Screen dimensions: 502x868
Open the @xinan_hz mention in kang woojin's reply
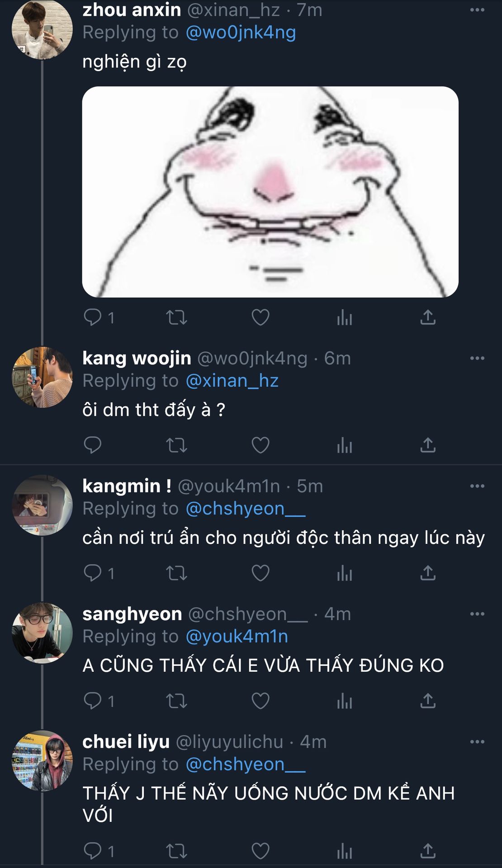[232, 381]
